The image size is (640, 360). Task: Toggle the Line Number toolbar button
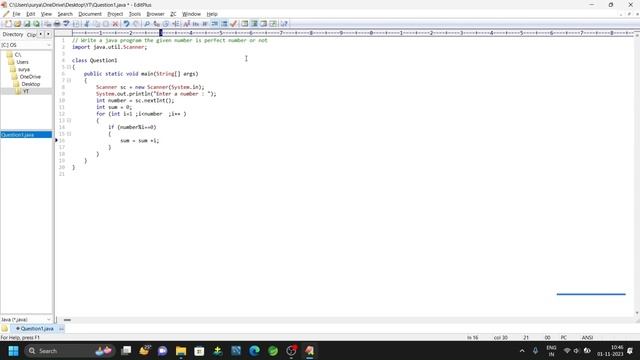224,24
